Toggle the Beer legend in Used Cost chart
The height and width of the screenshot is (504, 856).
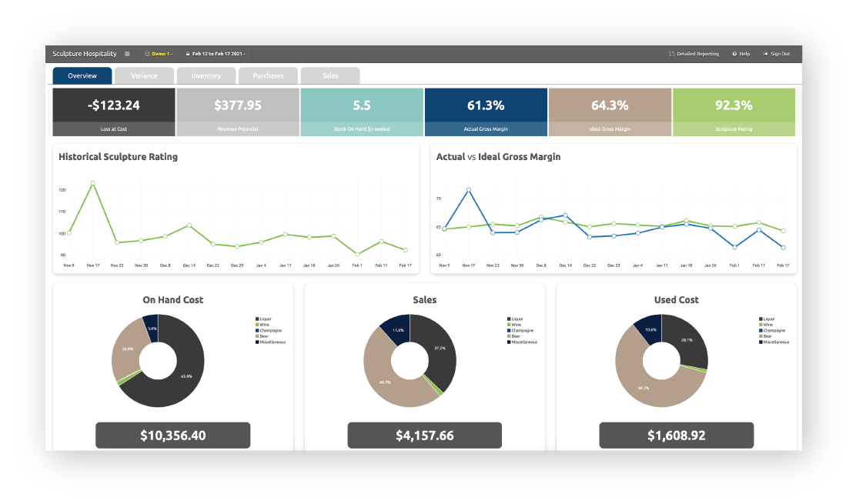click(x=767, y=336)
